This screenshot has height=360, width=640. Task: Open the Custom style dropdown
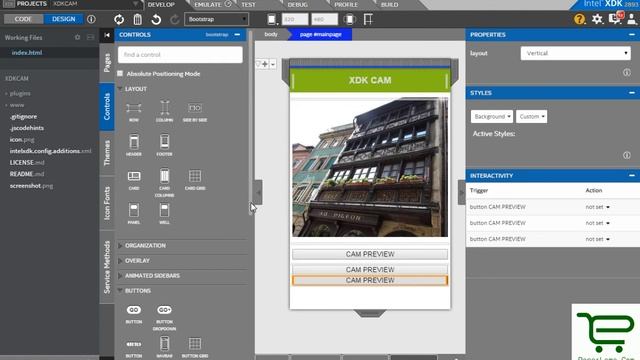[x=531, y=116]
